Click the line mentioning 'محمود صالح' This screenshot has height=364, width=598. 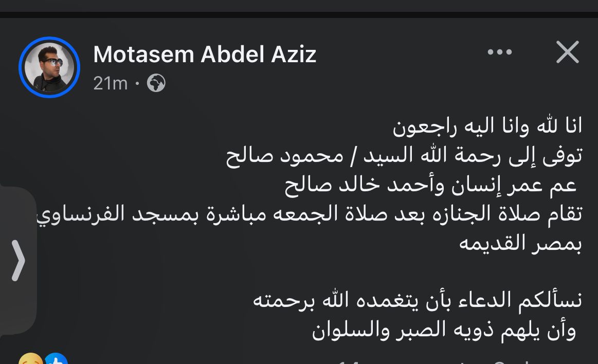tap(404, 155)
